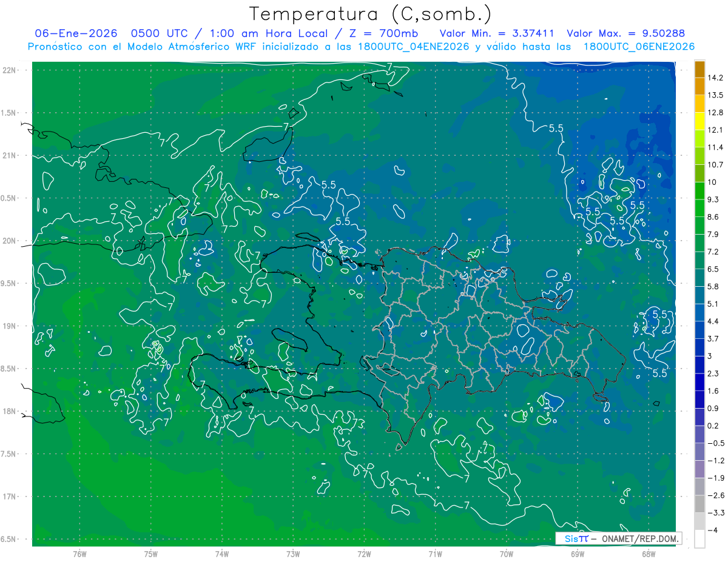Screen dimensions: 728x562
Task: Click the '14.2' color scale value
Action: (x=715, y=78)
